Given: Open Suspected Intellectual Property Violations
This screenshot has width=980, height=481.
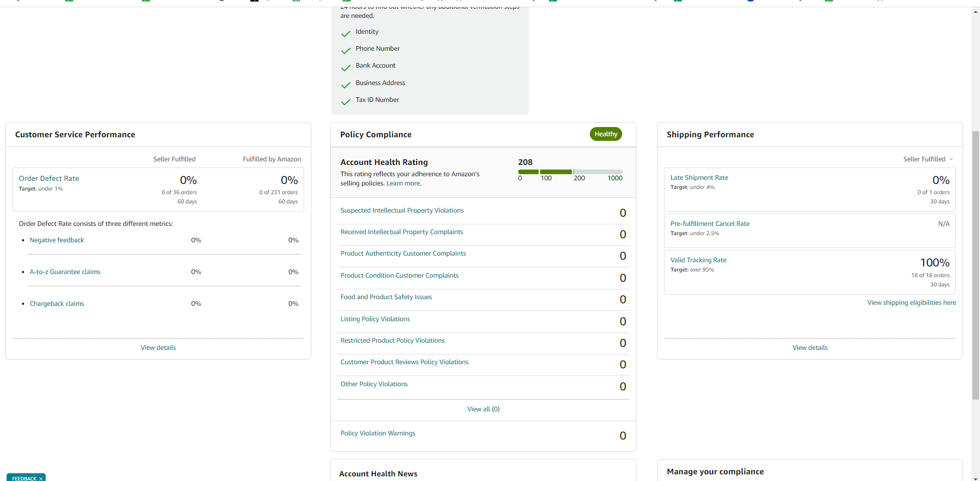Looking at the screenshot, I should click(402, 211).
